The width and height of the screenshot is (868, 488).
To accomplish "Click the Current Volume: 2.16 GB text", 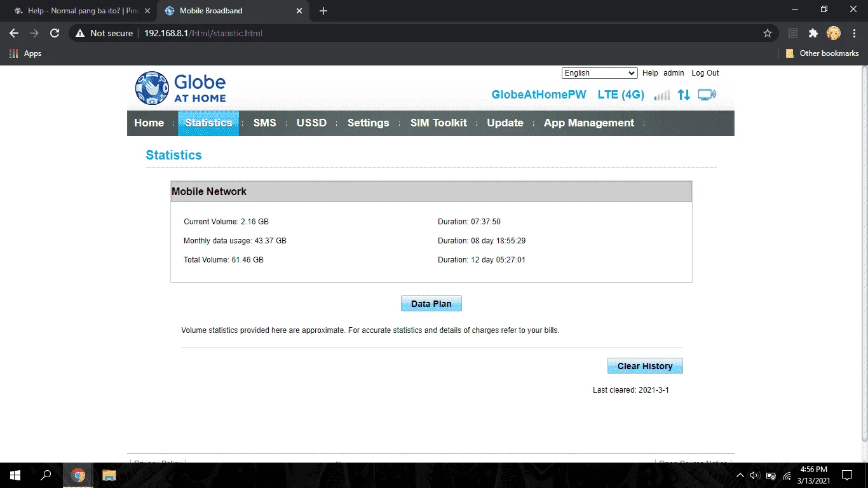I will point(226,222).
